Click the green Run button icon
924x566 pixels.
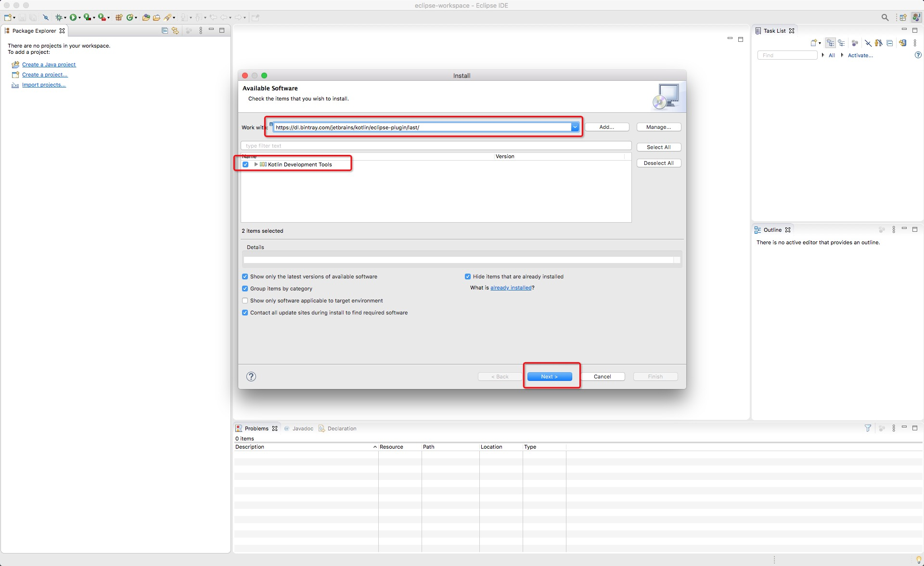73,18
